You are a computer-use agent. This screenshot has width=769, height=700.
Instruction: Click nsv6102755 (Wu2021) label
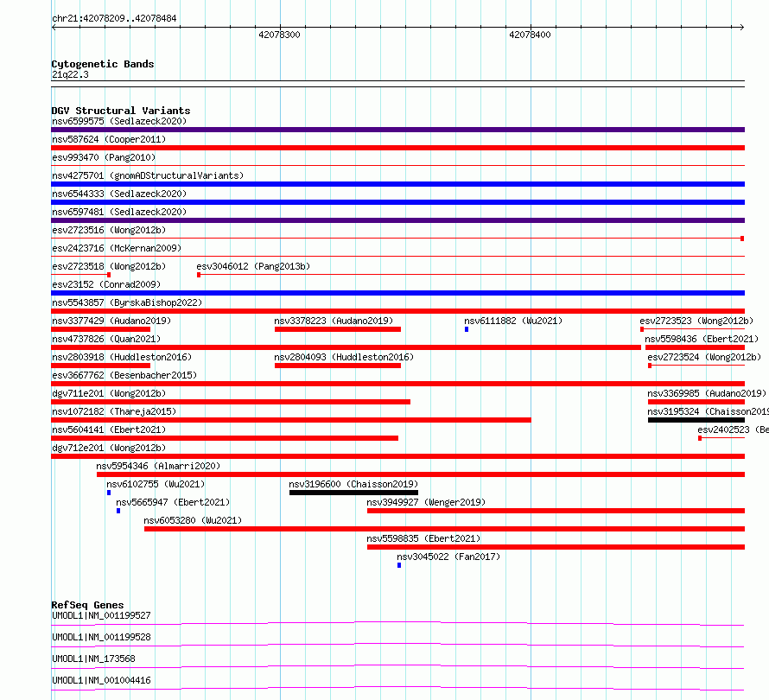(156, 484)
